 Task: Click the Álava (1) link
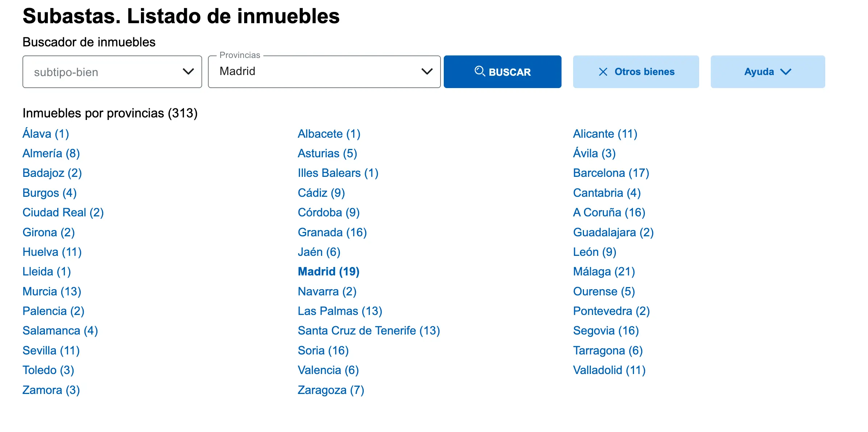pyautogui.click(x=46, y=133)
